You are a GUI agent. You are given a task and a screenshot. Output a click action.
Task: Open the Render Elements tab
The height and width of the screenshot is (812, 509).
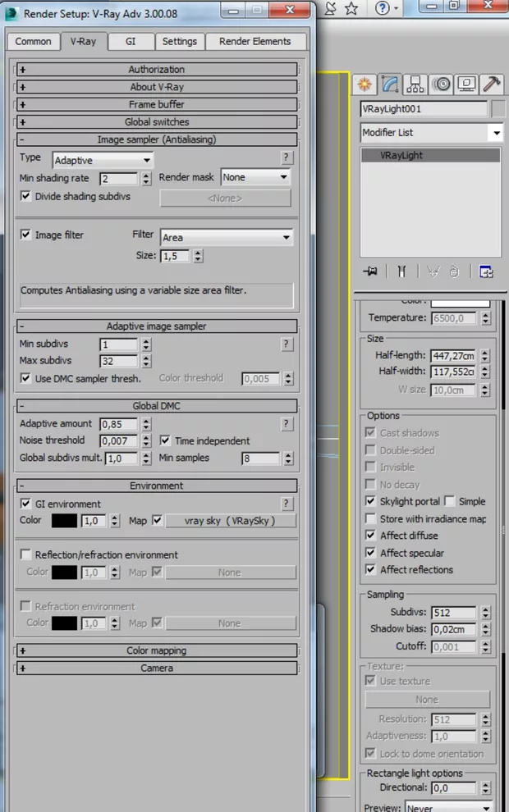[x=254, y=41]
